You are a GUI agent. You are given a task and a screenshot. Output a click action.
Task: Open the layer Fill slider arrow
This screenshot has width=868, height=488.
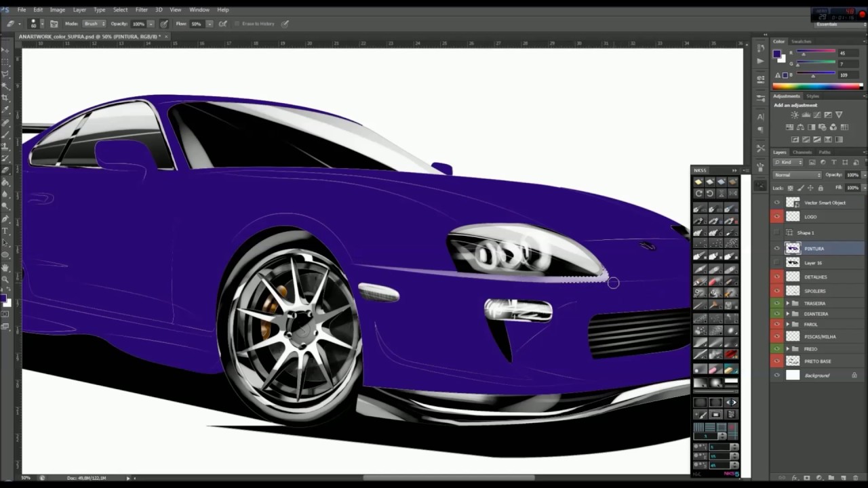(865, 188)
